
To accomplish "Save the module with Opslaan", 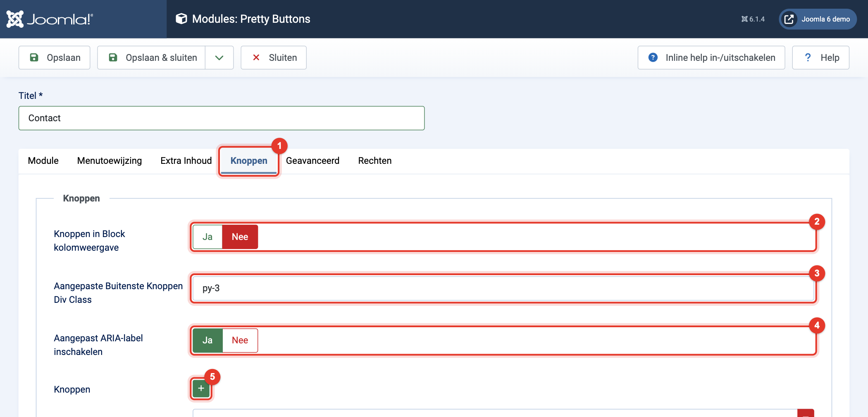I will click(x=55, y=58).
